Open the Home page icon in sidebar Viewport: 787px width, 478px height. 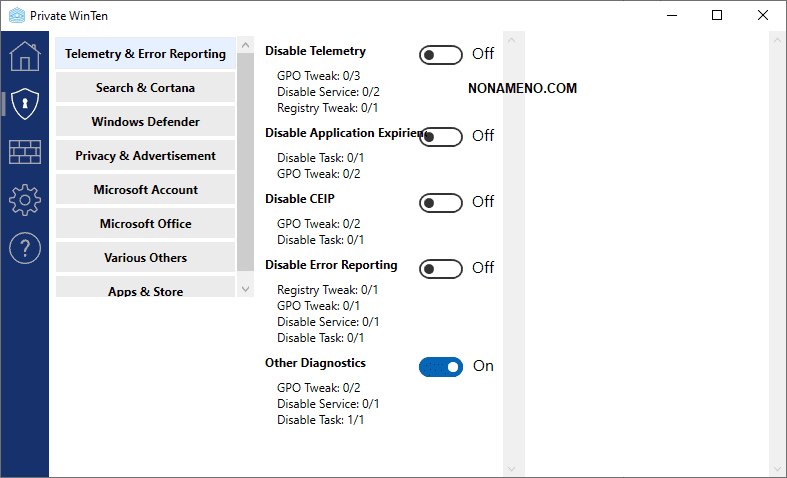tap(24, 55)
